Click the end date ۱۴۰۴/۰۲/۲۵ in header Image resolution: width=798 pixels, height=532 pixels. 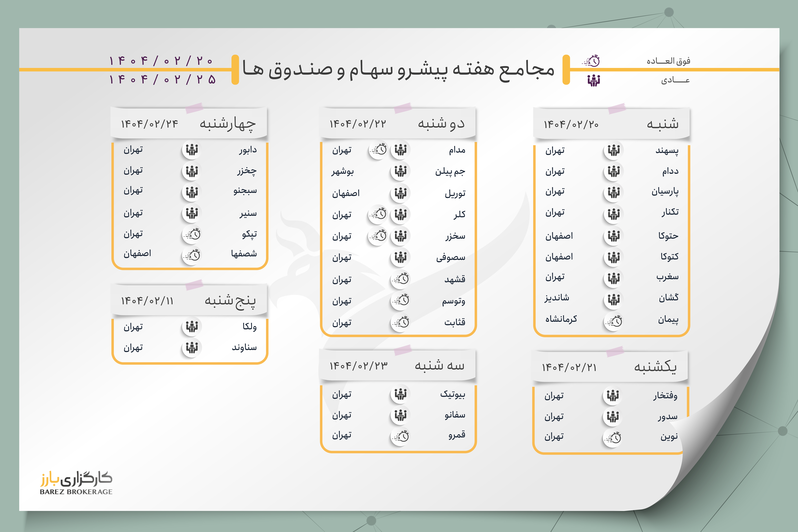163,79
